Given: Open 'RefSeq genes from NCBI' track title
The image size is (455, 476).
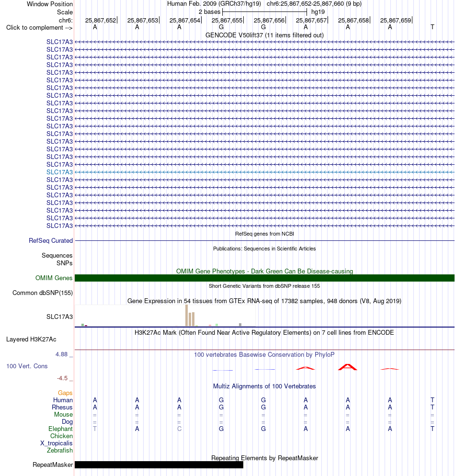Looking at the screenshot, I should (264, 234).
